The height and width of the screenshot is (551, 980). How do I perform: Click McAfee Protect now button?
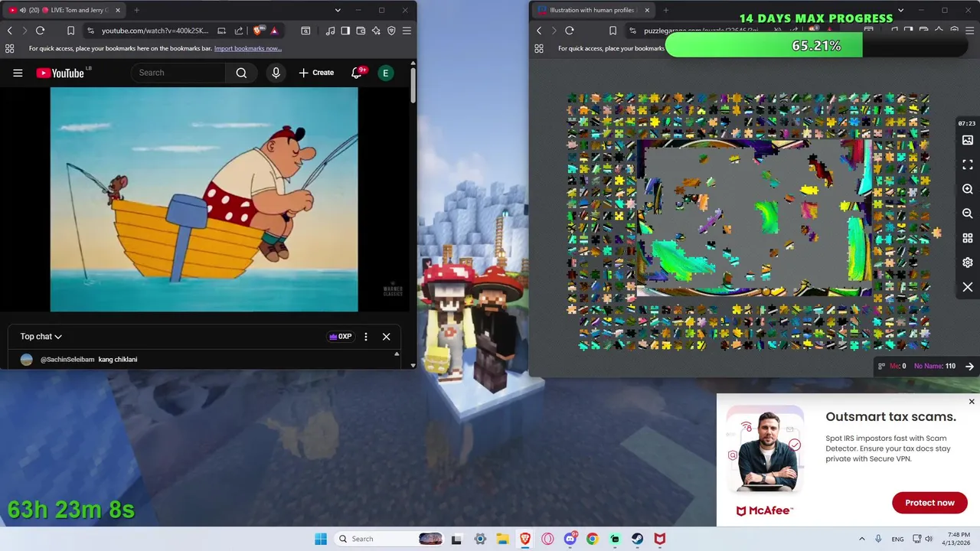[929, 503]
